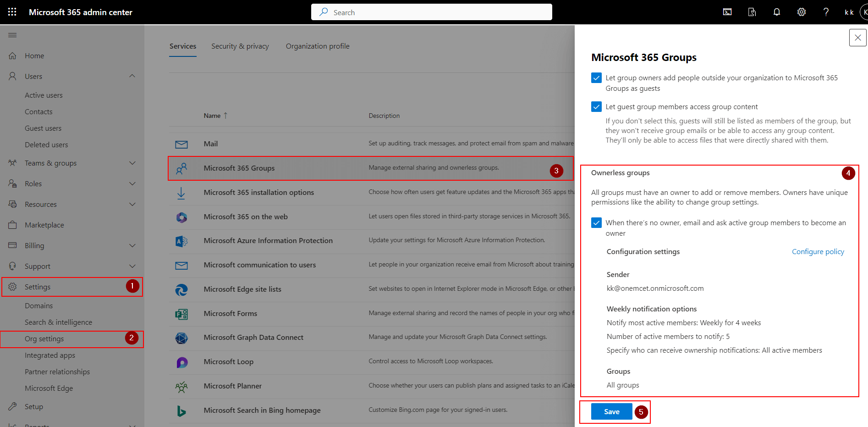Expand the Teams & groups section
This screenshot has height=427, width=868.
pyautogui.click(x=132, y=163)
